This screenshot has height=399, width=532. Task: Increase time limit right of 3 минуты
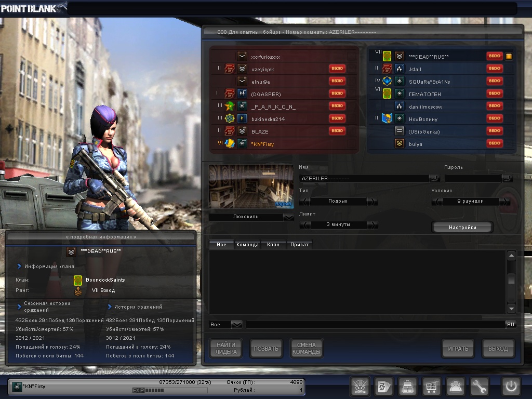pos(372,225)
